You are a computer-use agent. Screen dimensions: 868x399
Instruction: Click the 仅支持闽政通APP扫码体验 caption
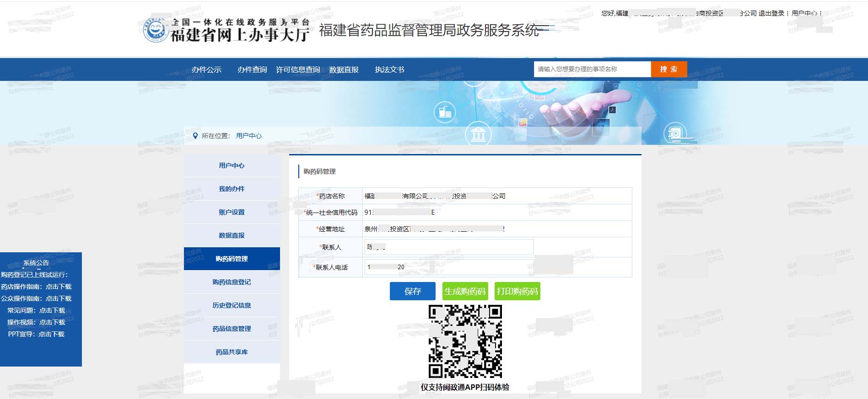[x=465, y=387]
